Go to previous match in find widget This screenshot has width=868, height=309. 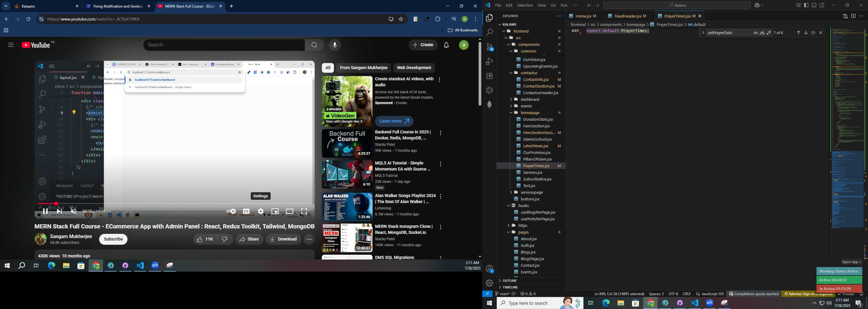[798, 33]
